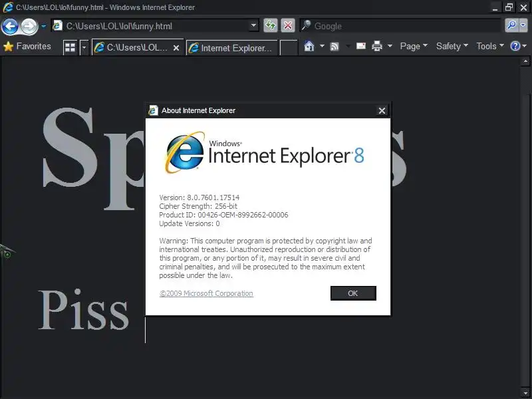Click the "Piss" text on the page
532x399 pixels.
pyautogui.click(x=84, y=309)
